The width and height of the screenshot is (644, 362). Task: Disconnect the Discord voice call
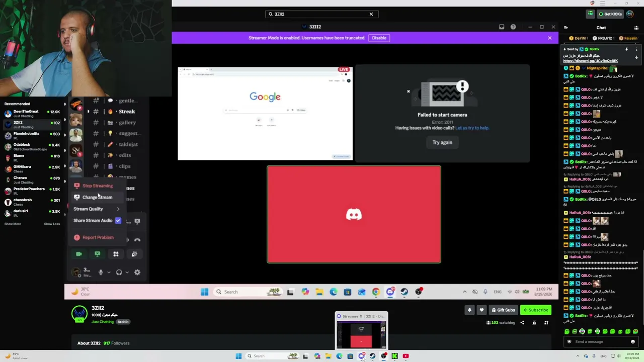[137, 240]
